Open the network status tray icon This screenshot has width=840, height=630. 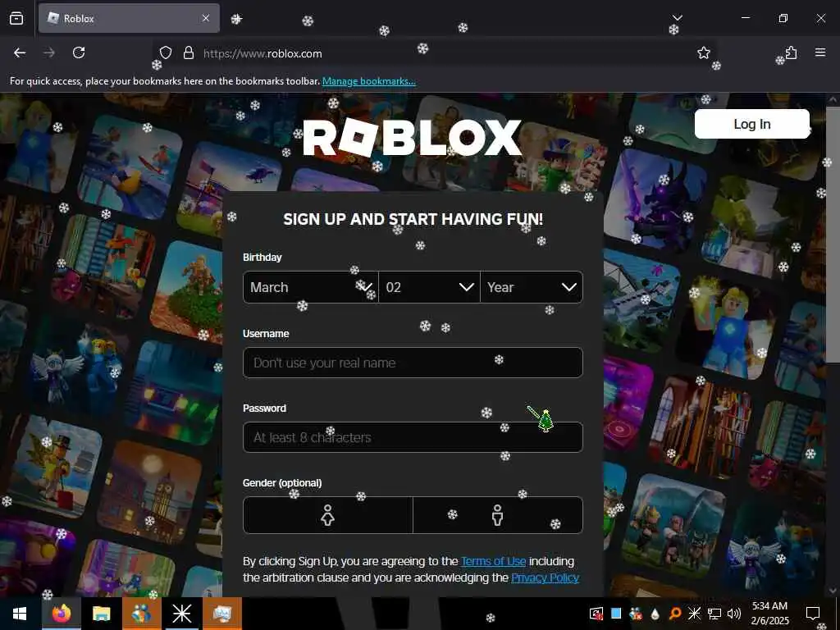point(714,614)
